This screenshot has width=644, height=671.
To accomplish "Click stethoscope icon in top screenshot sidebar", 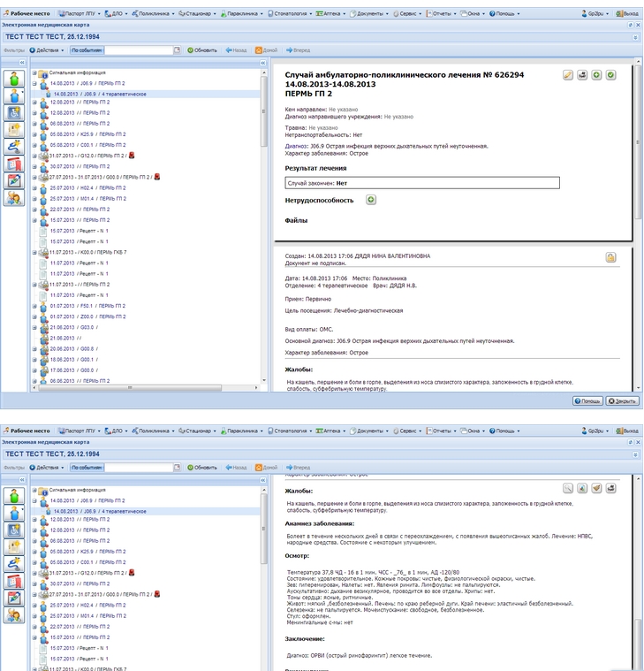I will click(x=14, y=147).
